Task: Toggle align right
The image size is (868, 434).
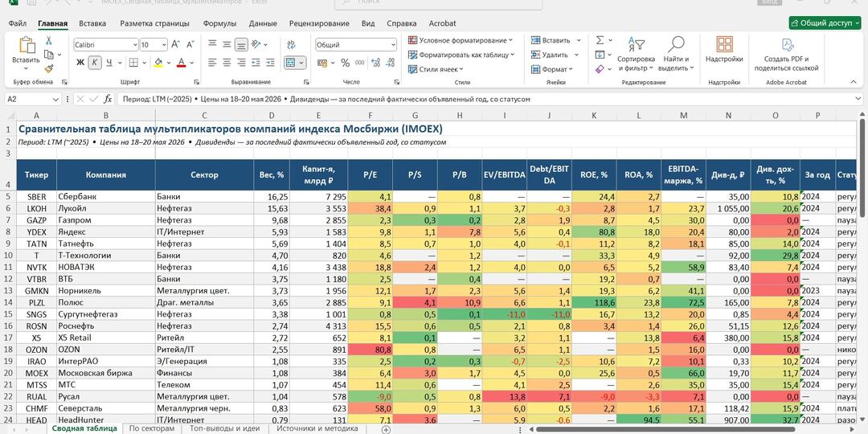Action: click(x=241, y=63)
